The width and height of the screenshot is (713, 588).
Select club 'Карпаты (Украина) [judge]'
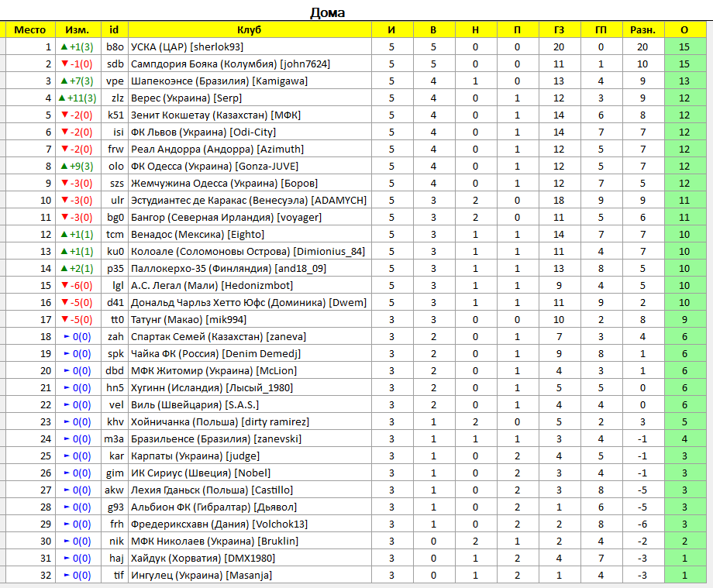[195, 456]
